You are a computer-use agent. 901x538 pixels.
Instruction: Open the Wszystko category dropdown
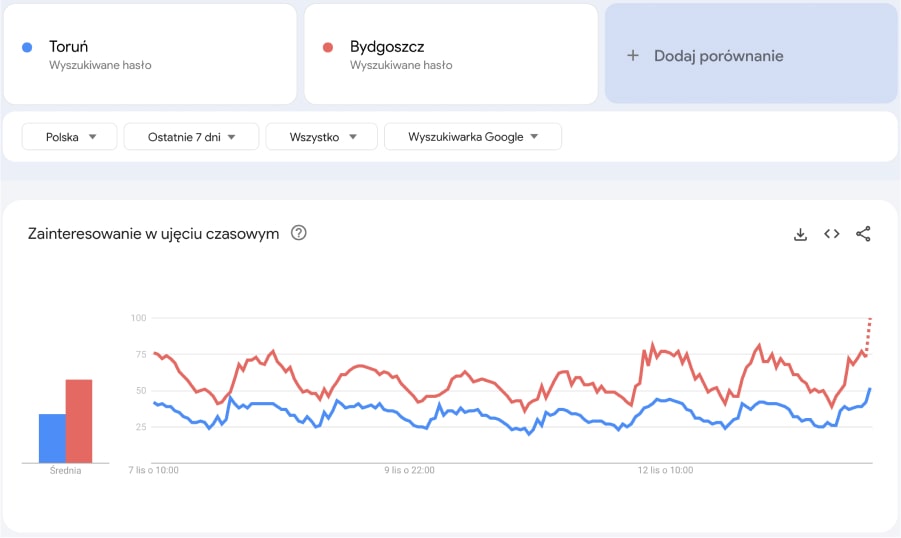click(321, 137)
